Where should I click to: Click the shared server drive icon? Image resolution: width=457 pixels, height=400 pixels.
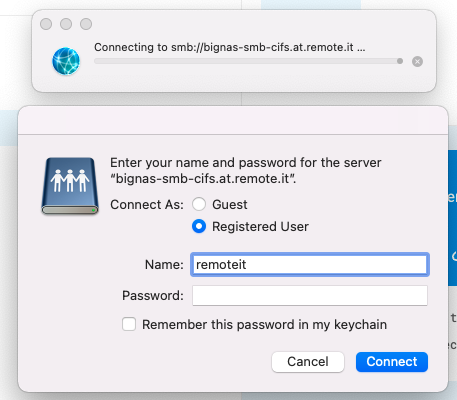pos(70,186)
